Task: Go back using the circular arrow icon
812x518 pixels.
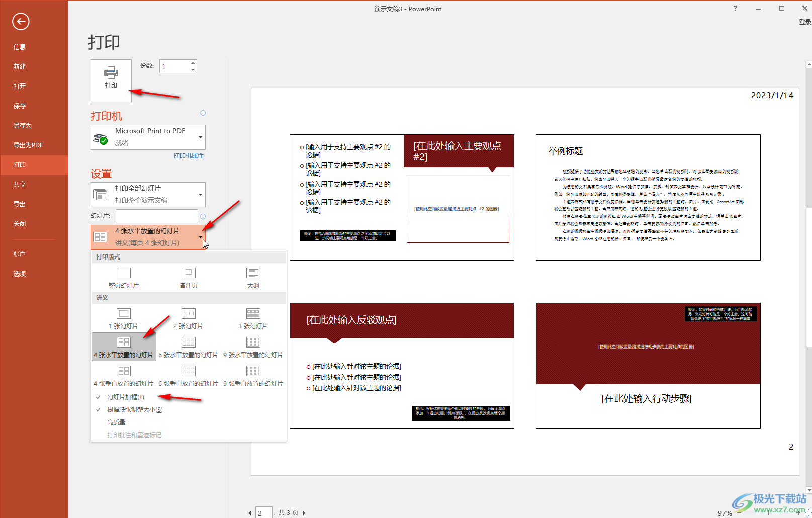Action: point(21,21)
